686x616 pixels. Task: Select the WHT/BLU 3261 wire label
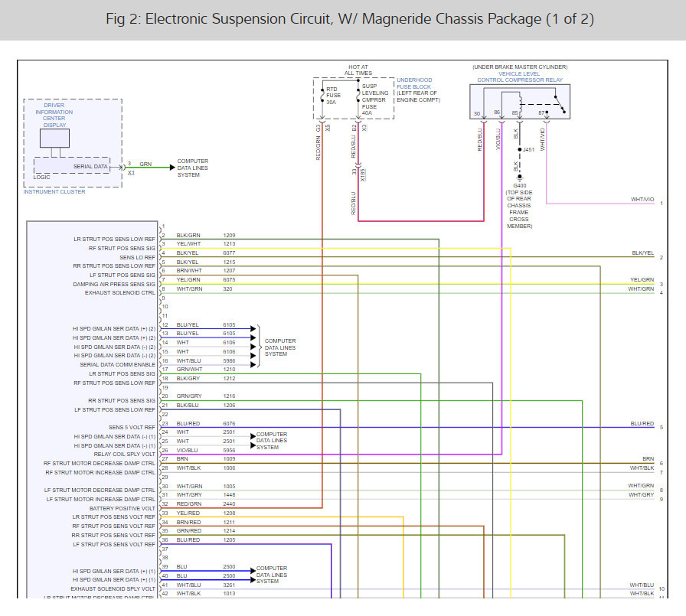tap(206, 585)
